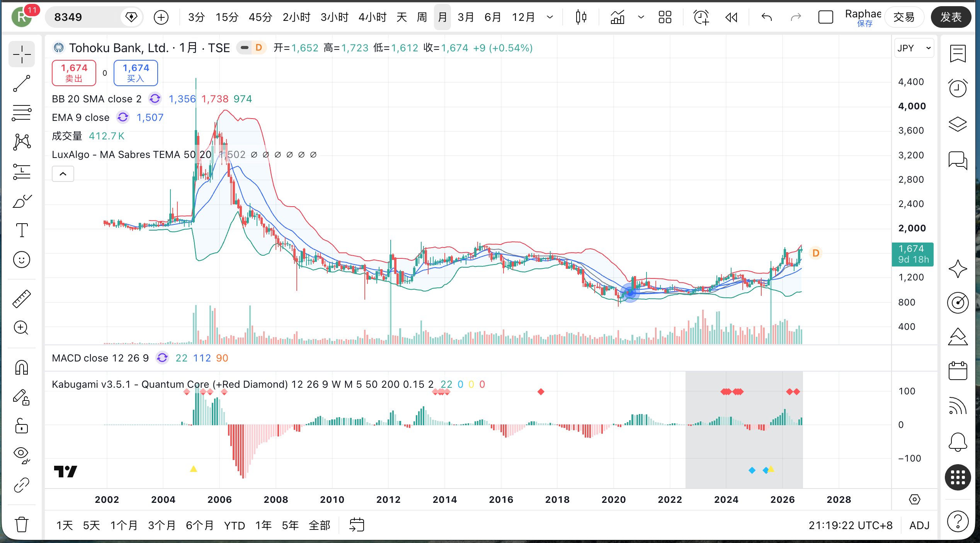Switch to the 15分 timeframe
Viewport: 980px width, 543px height.
point(227,17)
